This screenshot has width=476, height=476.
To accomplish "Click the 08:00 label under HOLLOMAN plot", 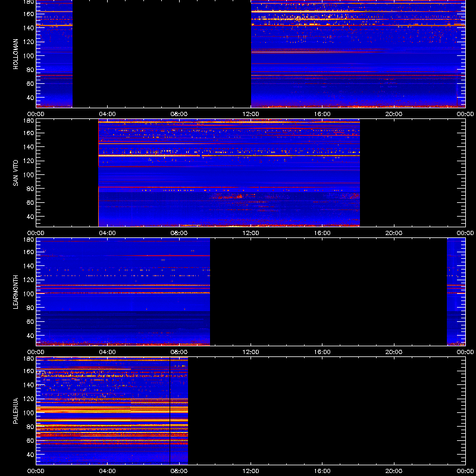I will tap(179, 114).
